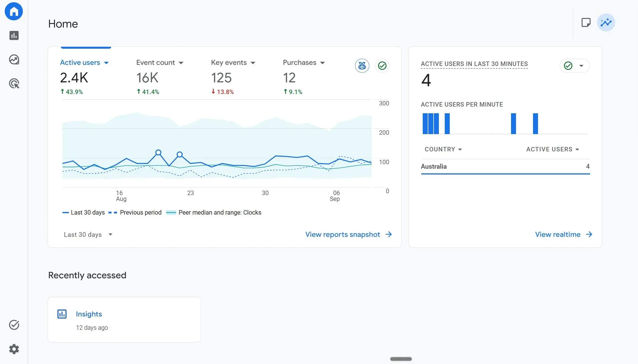
Task: Click the 12 days ago text
Action: click(92, 328)
